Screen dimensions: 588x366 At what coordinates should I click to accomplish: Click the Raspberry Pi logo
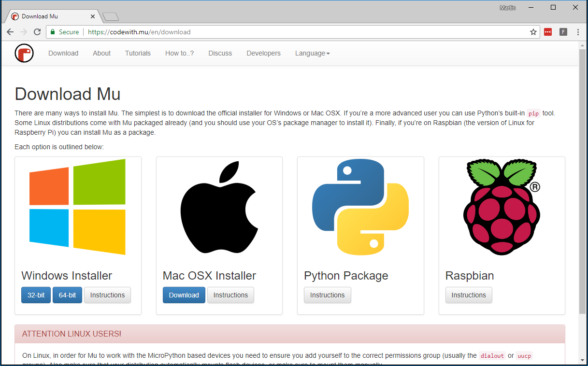[502, 207]
